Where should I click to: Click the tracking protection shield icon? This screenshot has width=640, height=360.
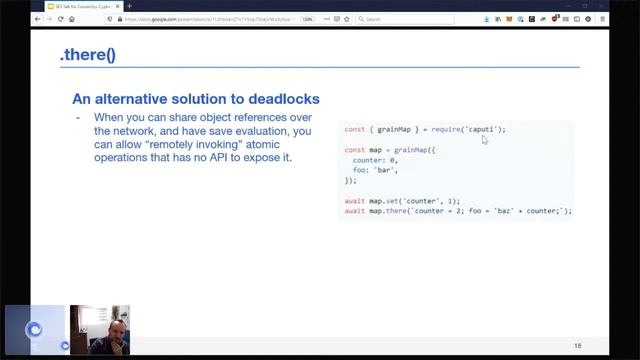point(109,19)
